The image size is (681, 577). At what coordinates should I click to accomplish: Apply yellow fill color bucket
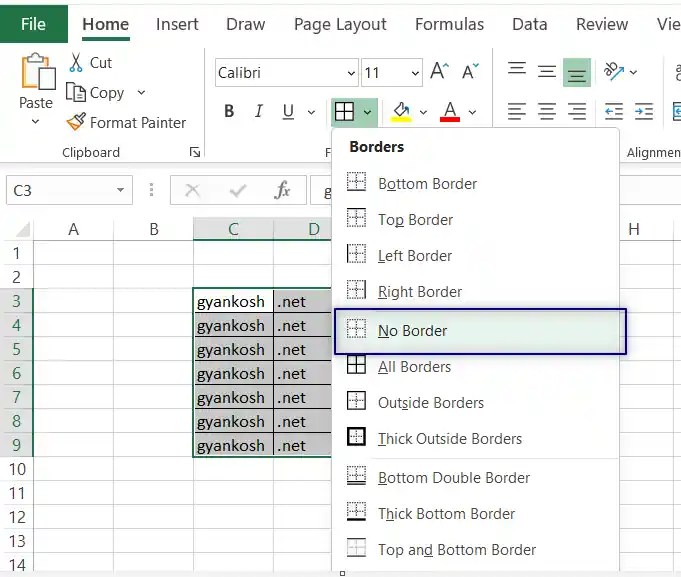point(401,112)
